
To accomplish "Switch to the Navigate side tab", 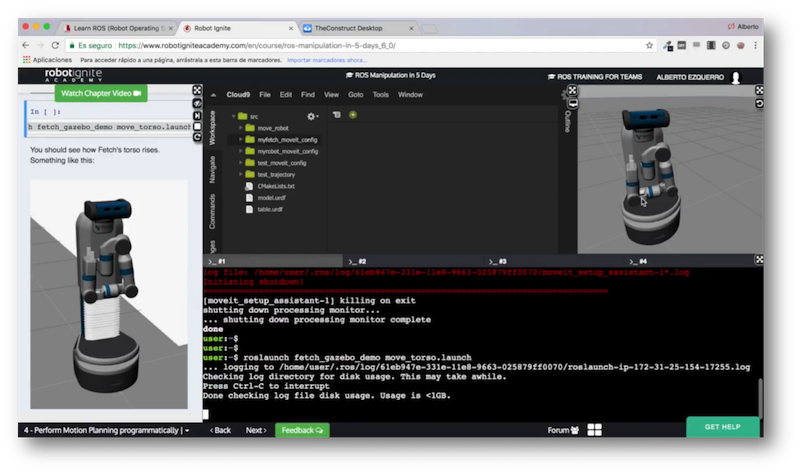I will click(x=212, y=169).
